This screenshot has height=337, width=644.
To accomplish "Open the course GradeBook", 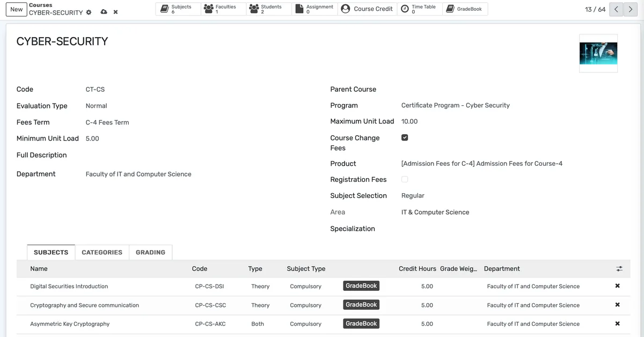I will tap(465, 9).
